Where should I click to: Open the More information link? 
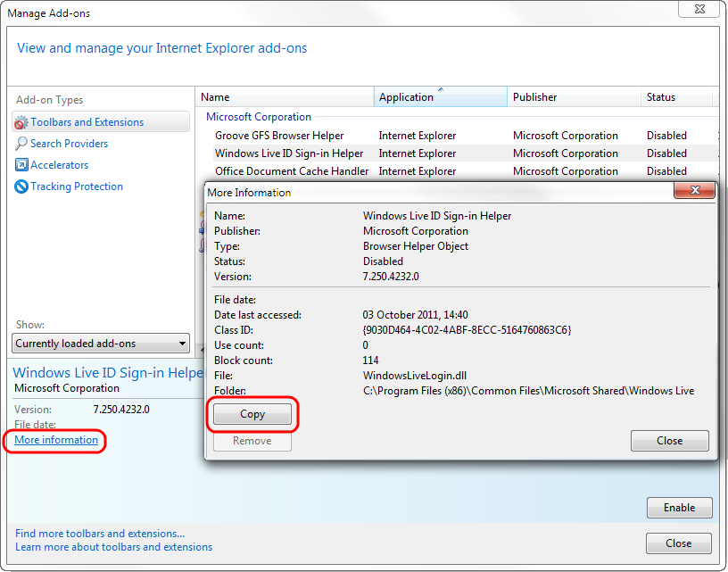(56, 440)
